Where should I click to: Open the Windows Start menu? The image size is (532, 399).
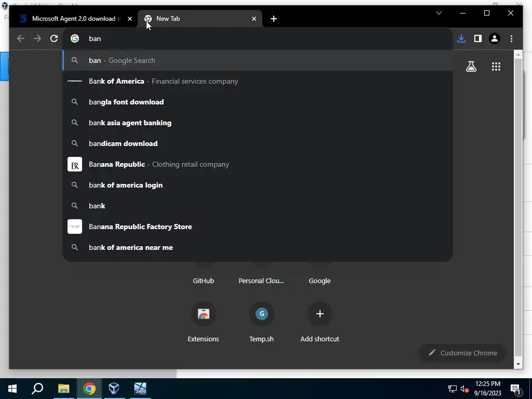click(x=12, y=389)
